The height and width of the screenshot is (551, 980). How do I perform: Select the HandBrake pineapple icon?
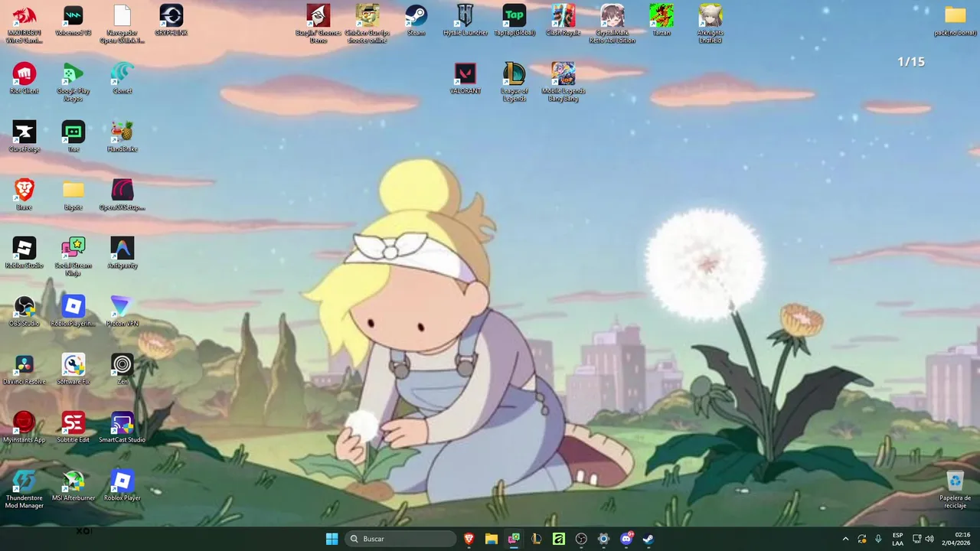(x=122, y=137)
